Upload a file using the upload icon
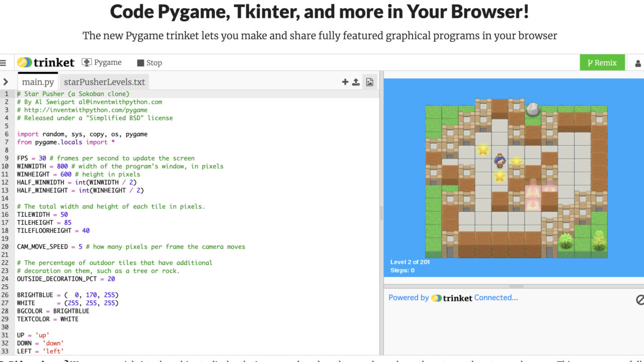Image resolution: width=644 pixels, height=362 pixels. [x=356, y=81]
